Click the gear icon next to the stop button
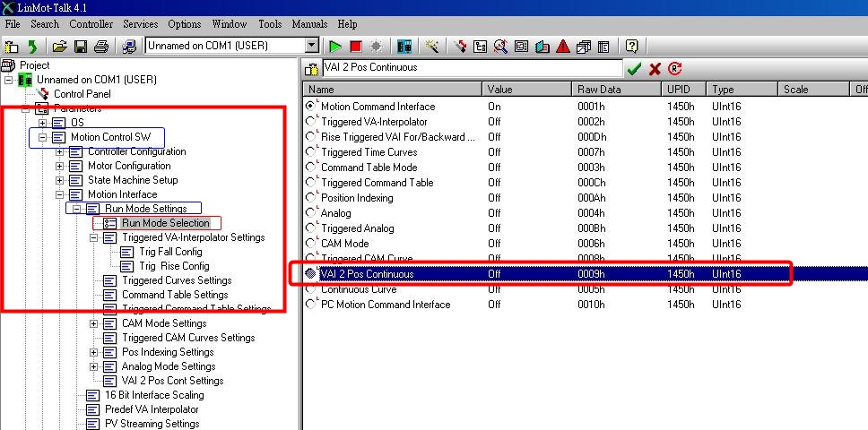Screen dimensions: 868x430 (x=377, y=47)
